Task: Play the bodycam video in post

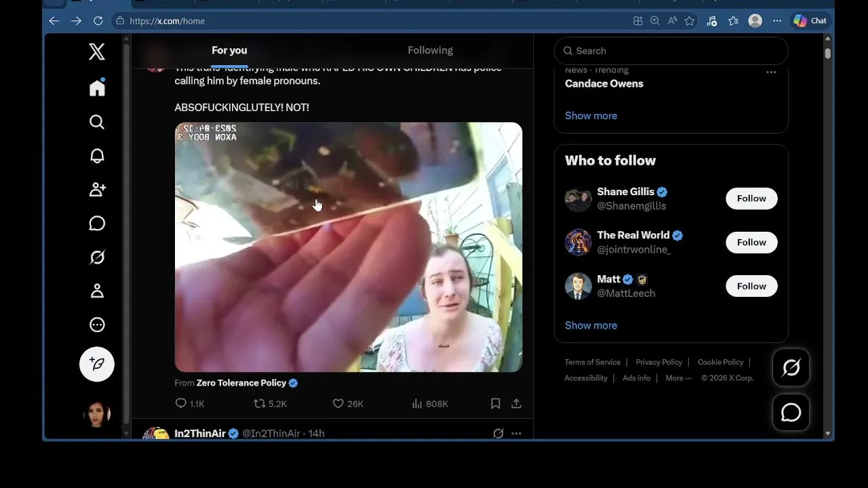Action: click(349, 247)
